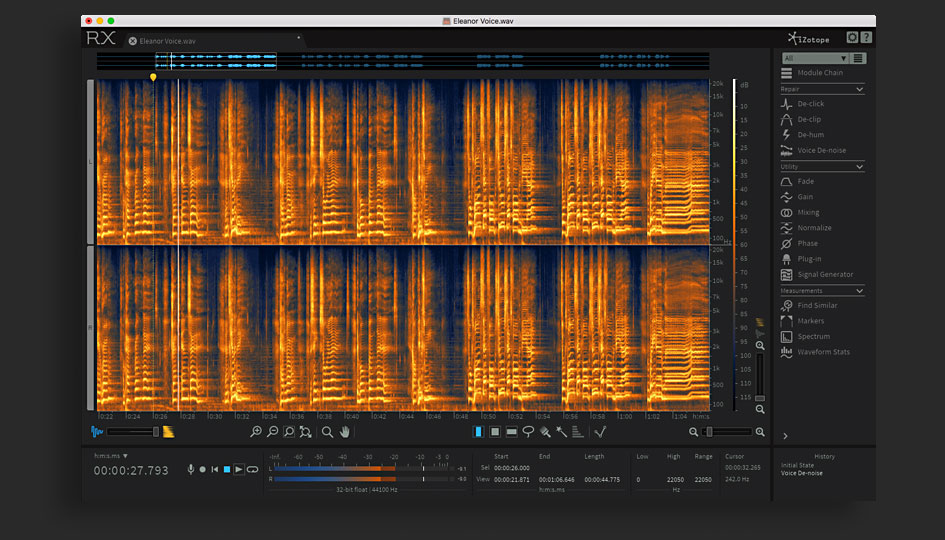
Task: Toggle loop playback in transport
Action: click(x=252, y=469)
